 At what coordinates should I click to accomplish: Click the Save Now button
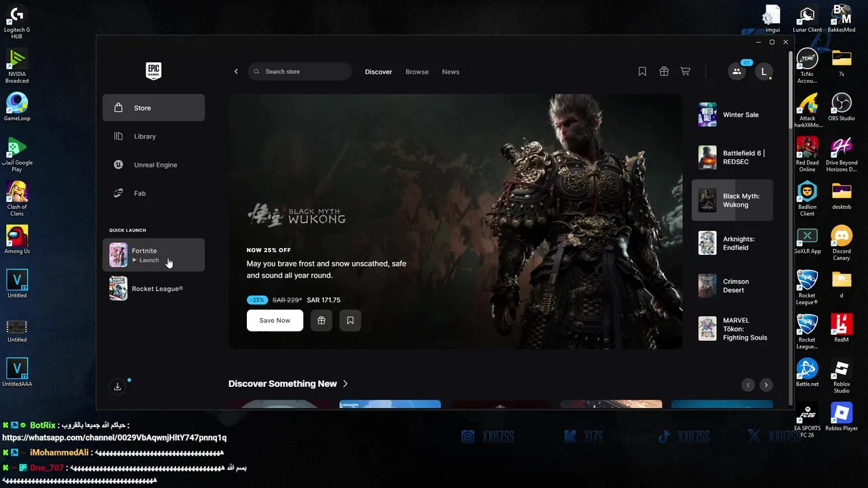click(x=275, y=321)
